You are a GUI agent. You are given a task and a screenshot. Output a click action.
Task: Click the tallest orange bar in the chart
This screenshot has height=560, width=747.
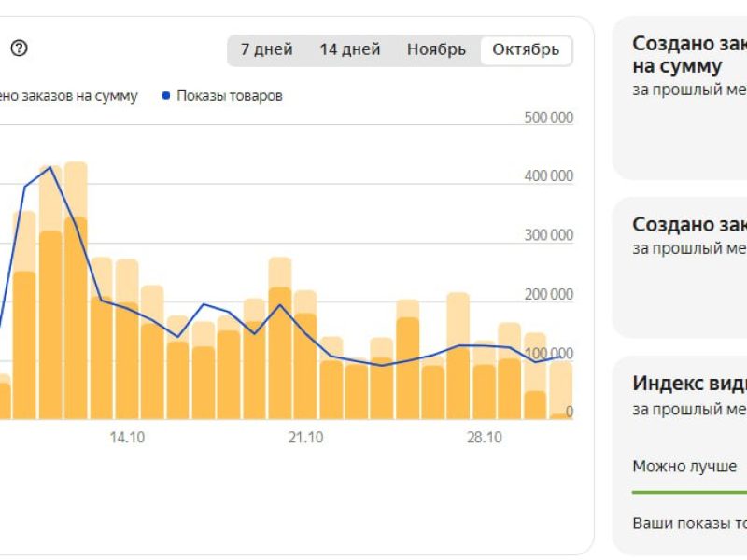click(x=76, y=317)
